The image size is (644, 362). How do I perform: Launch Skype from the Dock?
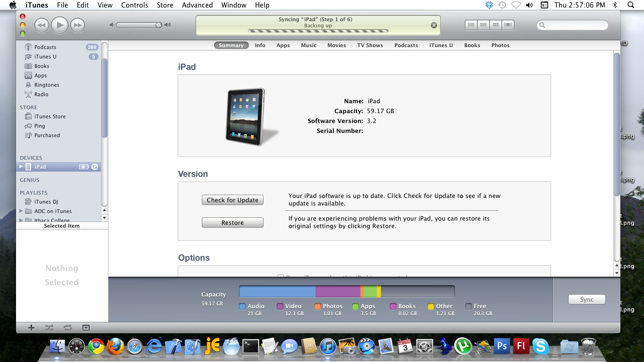(540, 347)
